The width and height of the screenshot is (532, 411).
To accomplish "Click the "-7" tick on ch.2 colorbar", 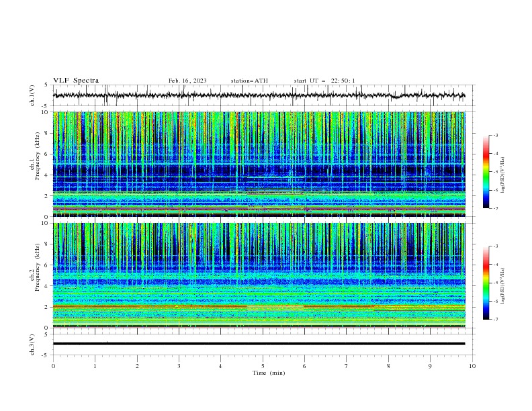I will click(x=495, y=320).
